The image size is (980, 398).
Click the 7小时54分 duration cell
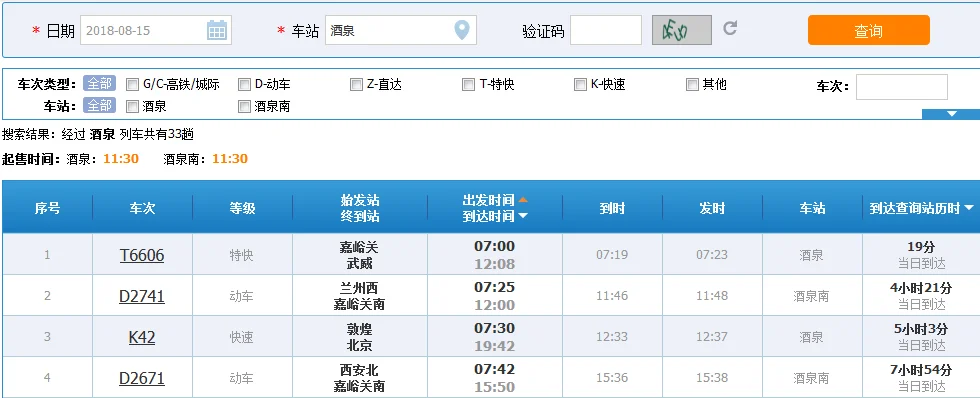click(921, 371)
